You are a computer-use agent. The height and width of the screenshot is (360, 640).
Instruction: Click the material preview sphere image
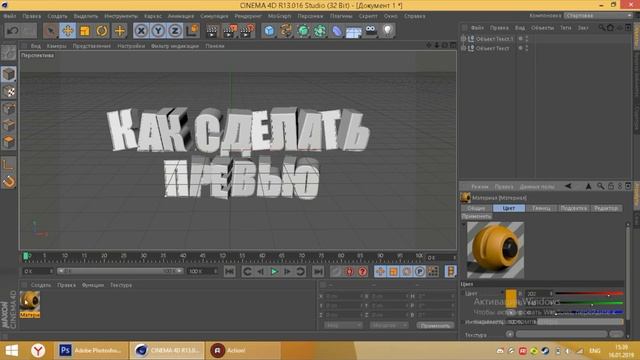tap(495, 250)
